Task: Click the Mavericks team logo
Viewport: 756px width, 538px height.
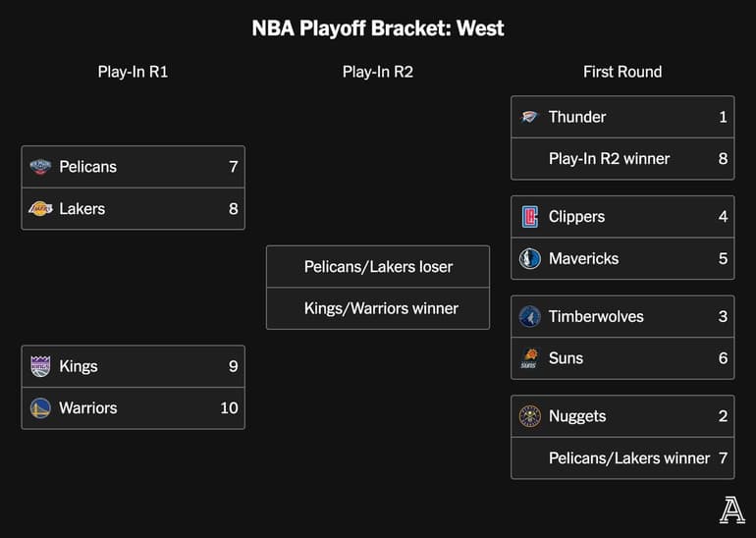Action: [530, 259]
